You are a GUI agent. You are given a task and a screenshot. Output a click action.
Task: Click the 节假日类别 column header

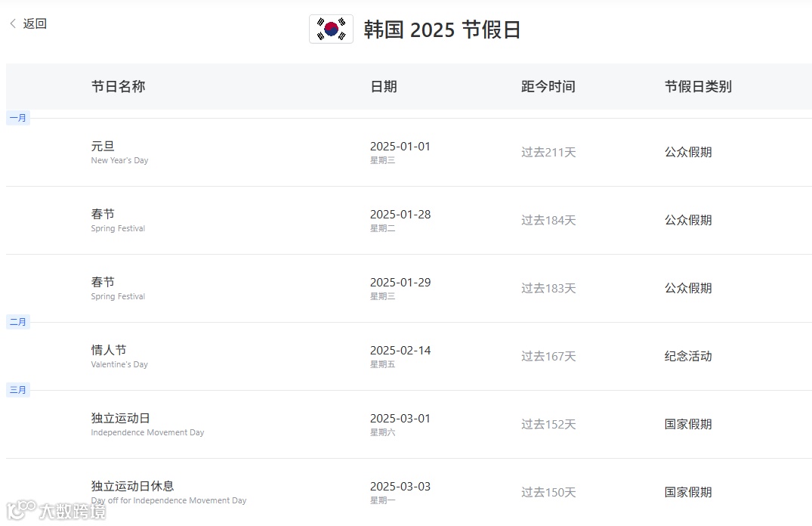coord(698,87)
